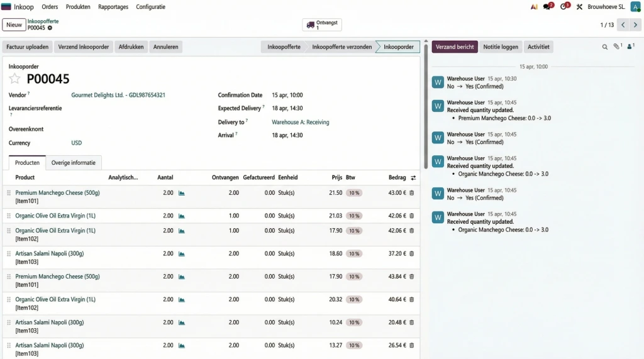Click the wrench debug tools icon
The height and width of the screenshot is (359, 644).
click(x=579, y=7)
